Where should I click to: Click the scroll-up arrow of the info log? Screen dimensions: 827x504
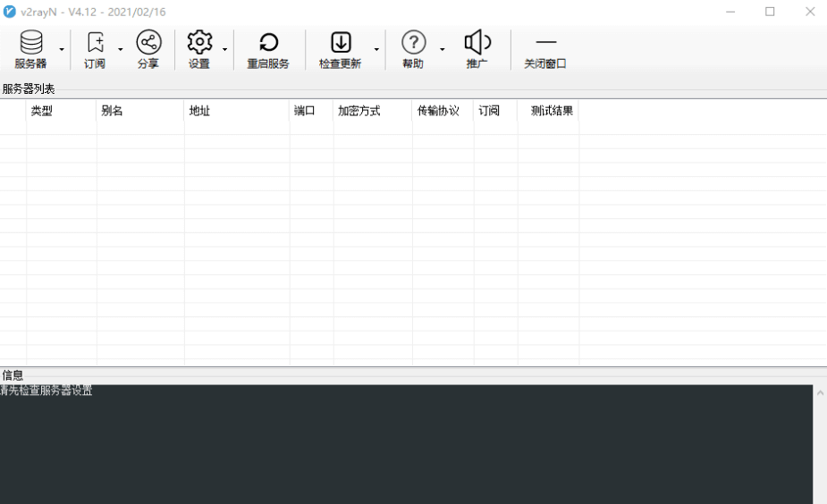[x=820, y=392]
